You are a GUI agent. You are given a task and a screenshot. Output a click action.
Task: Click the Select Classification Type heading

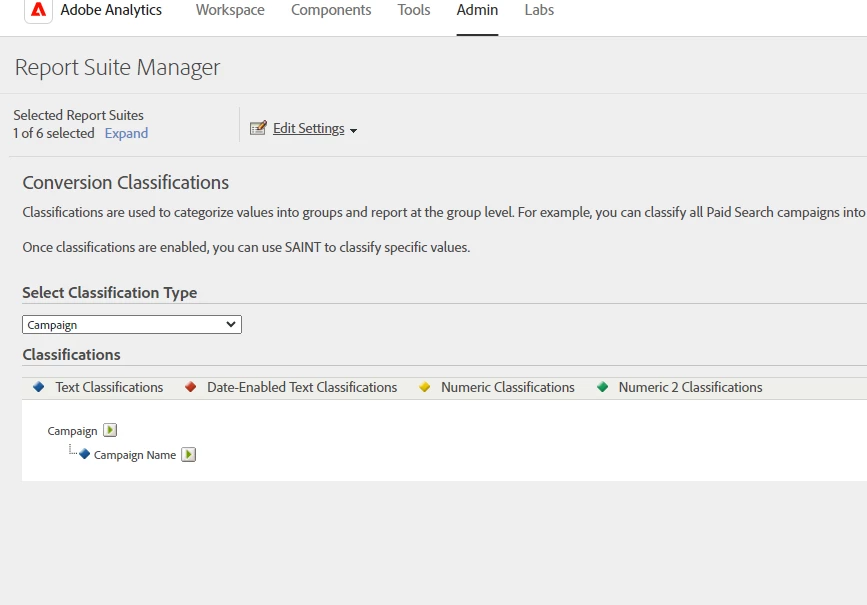pos(109,293)
